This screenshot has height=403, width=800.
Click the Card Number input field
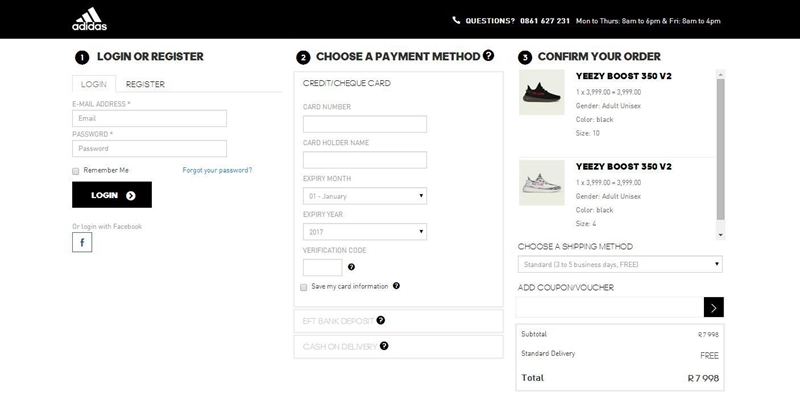pos(364,124)
